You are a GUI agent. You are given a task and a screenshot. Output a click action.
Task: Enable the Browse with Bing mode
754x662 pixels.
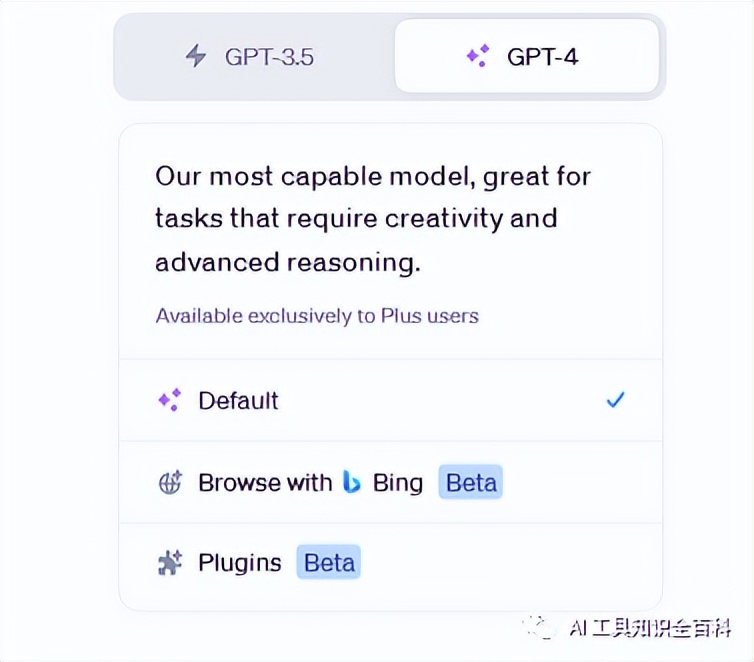(x=390, y=482)
